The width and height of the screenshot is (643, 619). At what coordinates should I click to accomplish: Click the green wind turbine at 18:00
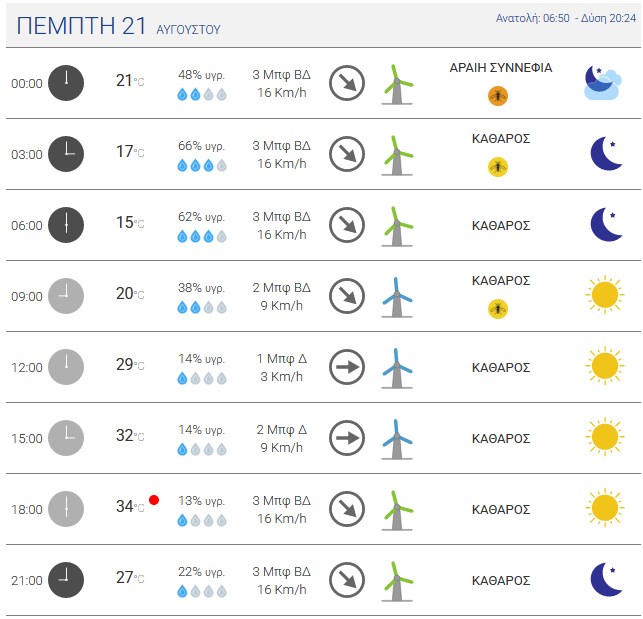click(x=397, y=510)
